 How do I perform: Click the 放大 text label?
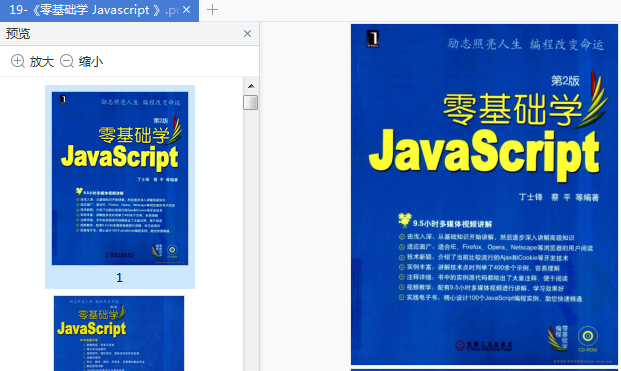tap(42, 62)
